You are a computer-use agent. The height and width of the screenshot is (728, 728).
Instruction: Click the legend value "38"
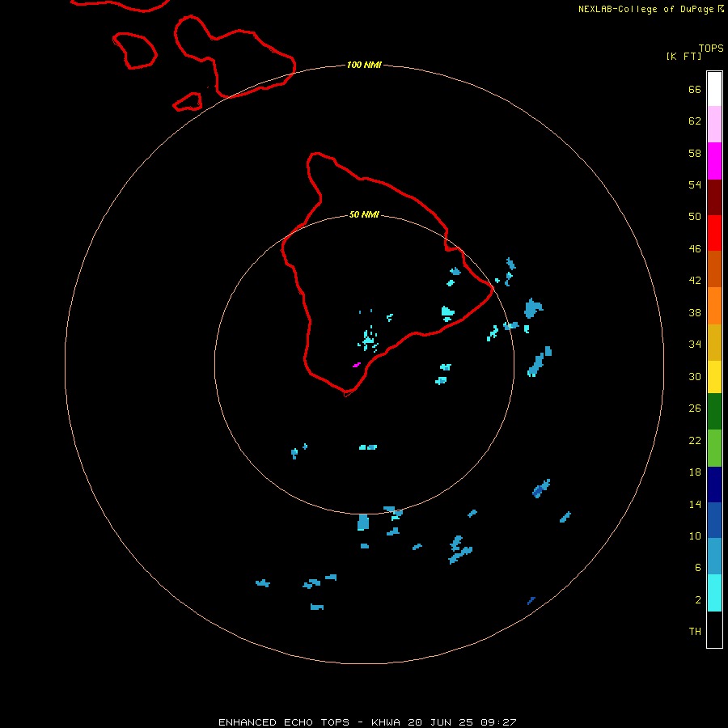(695, 313)
